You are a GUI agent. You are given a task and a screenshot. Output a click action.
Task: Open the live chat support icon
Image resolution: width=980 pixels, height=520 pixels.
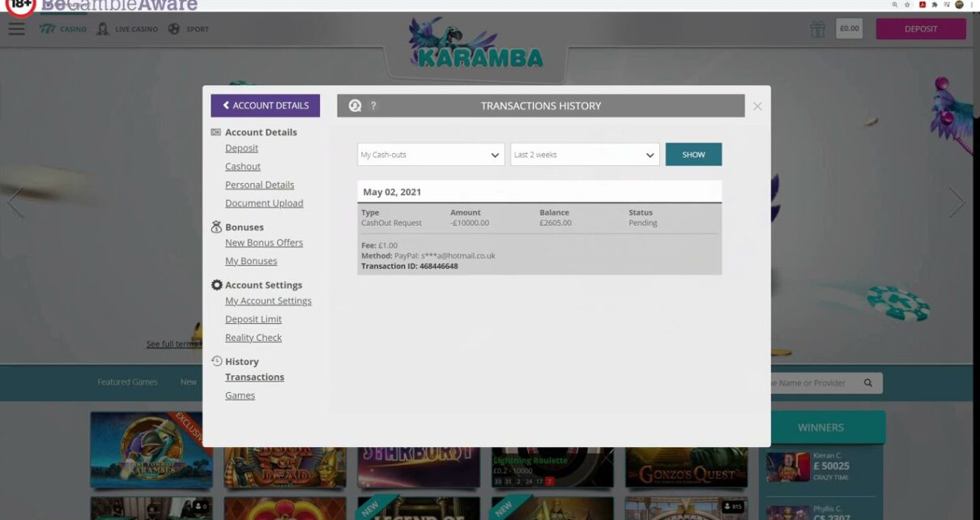click(x=355, y=105)
